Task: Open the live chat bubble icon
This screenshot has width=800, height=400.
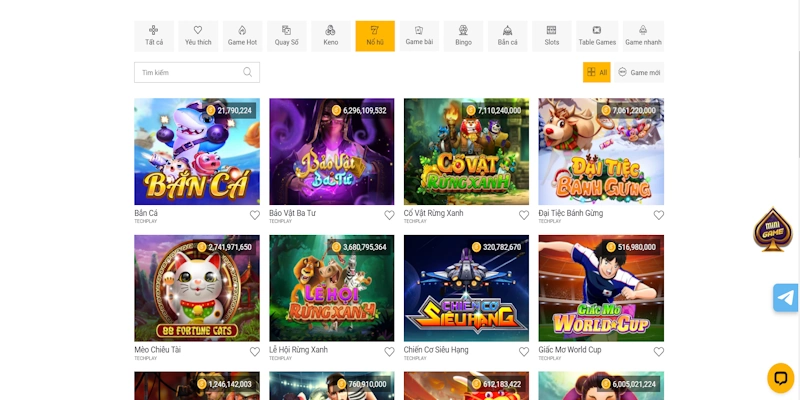Action: click(x=781, y=378)
